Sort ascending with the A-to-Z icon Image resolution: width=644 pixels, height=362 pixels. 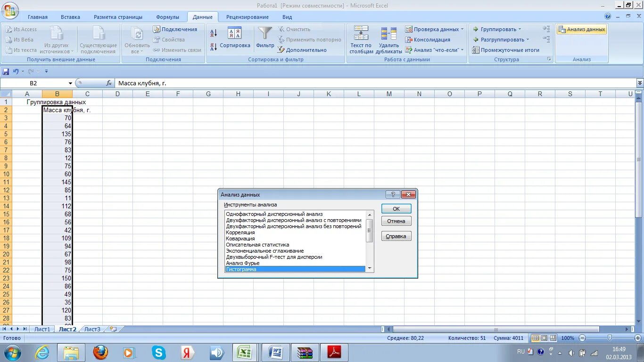coord(214,33)
